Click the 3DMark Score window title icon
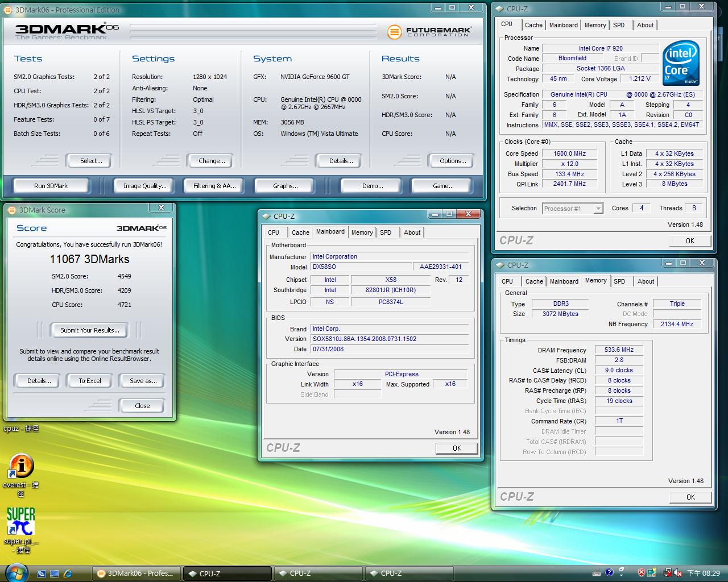The height and width of the screenshot is (582, 728). 13,210
